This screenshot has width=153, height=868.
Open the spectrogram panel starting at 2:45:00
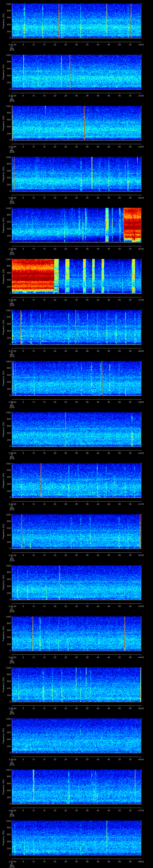pyautogui.click(x=76, y=735)
